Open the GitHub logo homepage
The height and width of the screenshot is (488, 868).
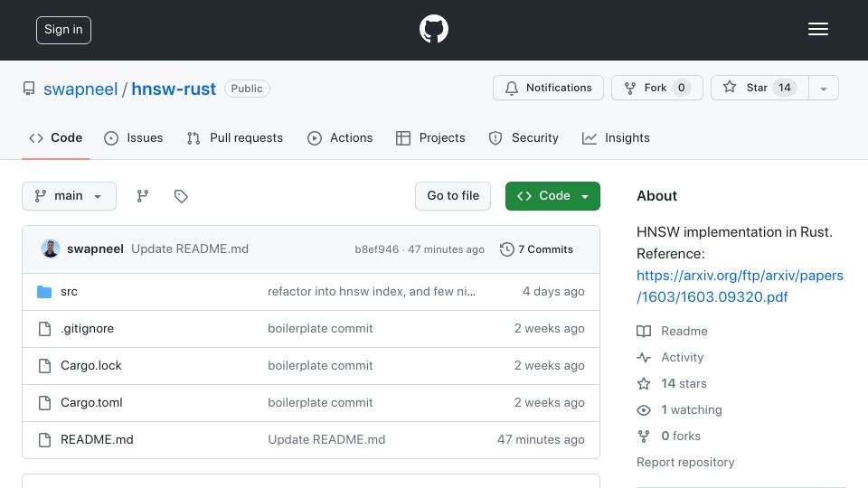[433, 29]
